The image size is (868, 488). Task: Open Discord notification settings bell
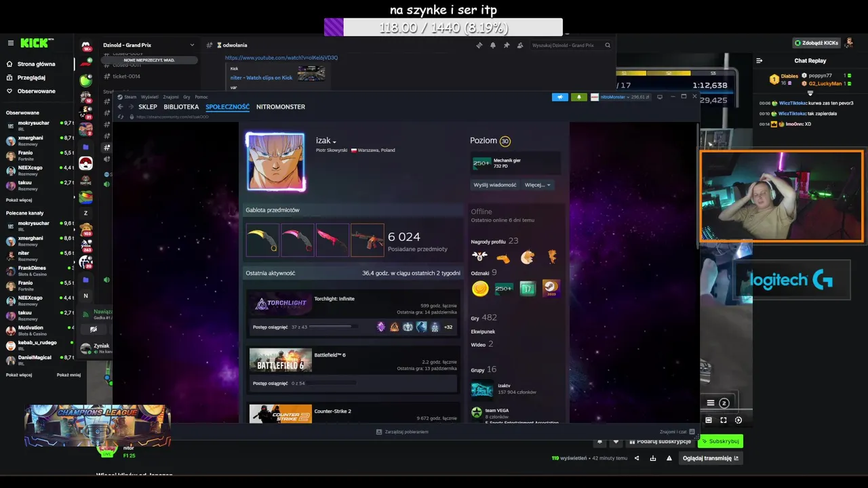[493, 45]
